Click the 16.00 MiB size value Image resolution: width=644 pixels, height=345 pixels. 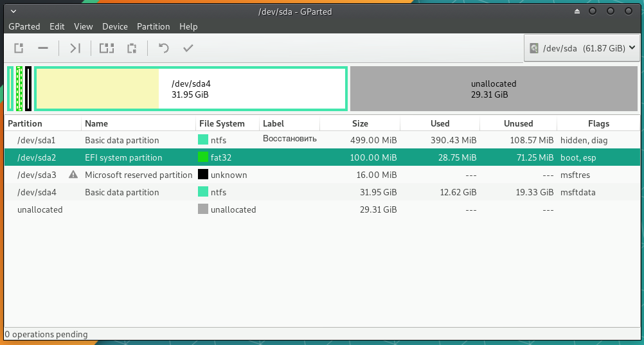click(x=376, y=175)
